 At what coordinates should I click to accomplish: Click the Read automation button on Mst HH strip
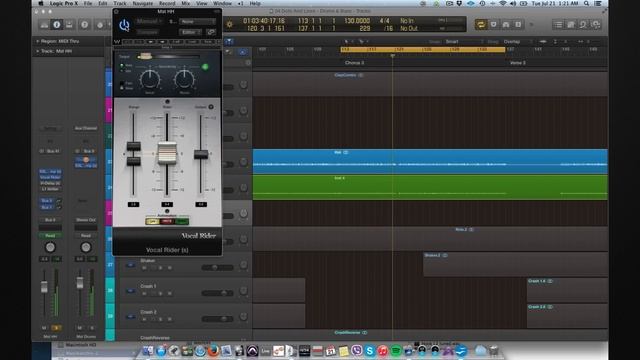pos(50,236)
